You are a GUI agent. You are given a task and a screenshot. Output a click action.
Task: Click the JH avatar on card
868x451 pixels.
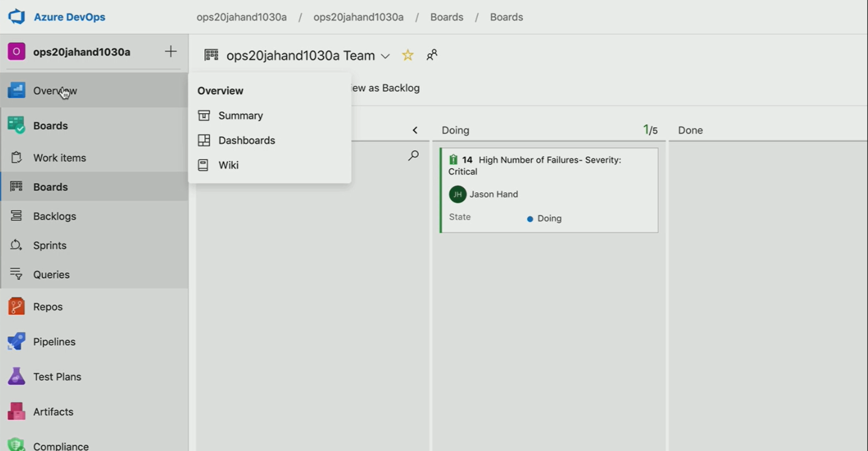[x=457, y=194]
